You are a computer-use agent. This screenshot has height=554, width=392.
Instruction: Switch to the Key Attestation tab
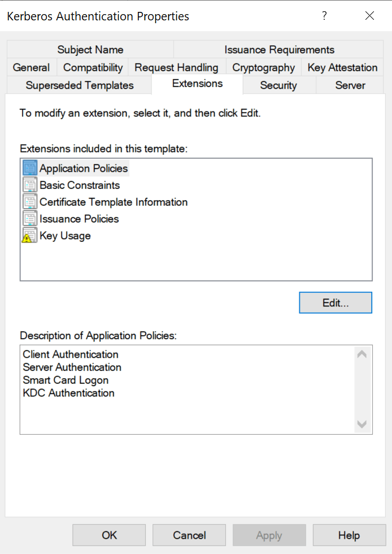(342, 67)
